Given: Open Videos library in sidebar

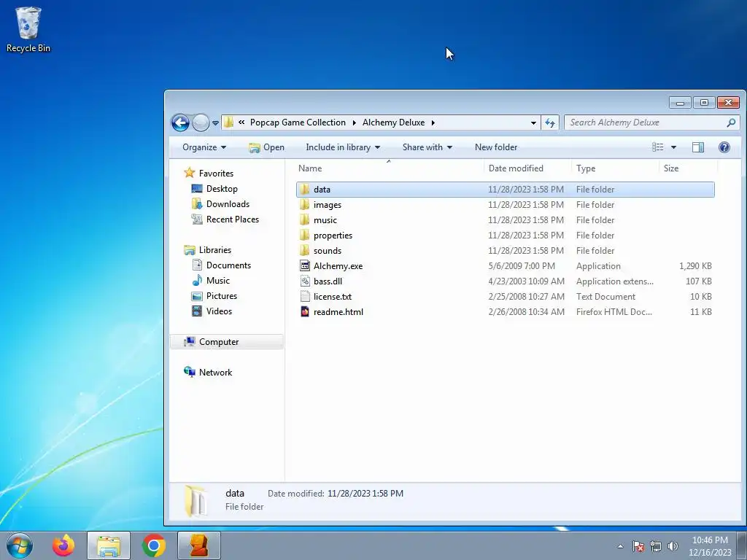Looking at the screenshot, I should point(219,311).
